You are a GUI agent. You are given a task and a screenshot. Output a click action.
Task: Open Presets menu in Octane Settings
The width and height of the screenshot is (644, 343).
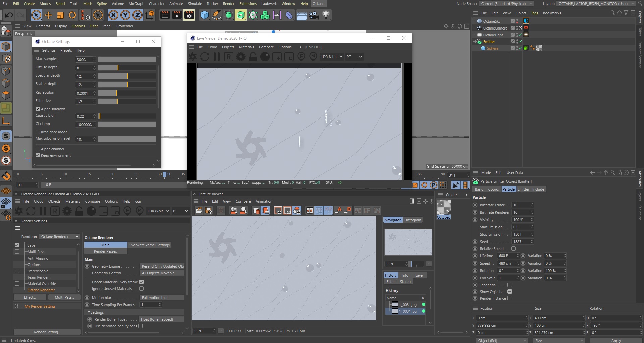click(x=66, y=50)
